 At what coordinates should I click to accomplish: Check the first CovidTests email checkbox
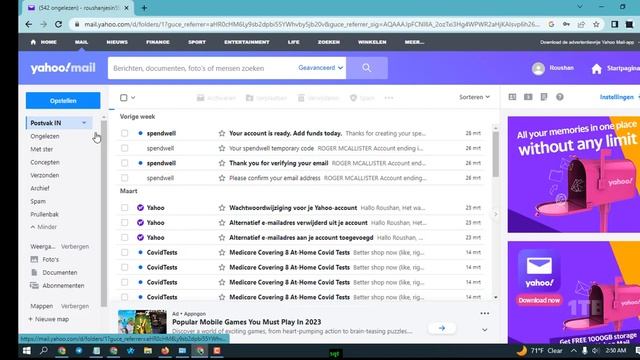pyautogui.click(x=124, y=253)
